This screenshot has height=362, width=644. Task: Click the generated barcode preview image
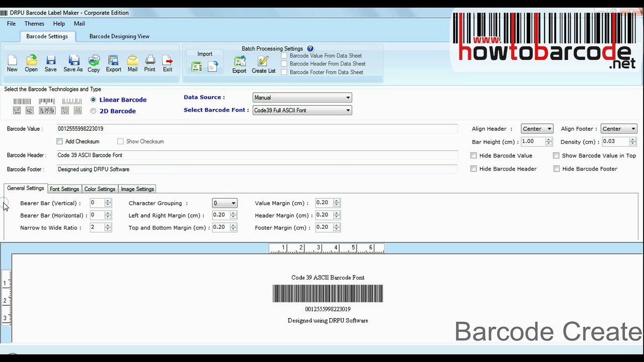[328, 294]
